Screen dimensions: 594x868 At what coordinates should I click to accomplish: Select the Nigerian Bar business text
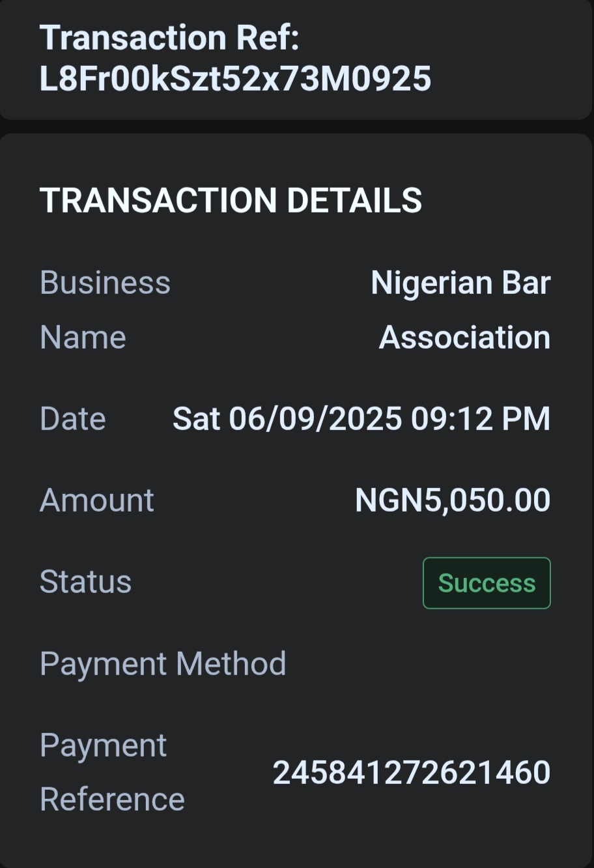(460, 283)
